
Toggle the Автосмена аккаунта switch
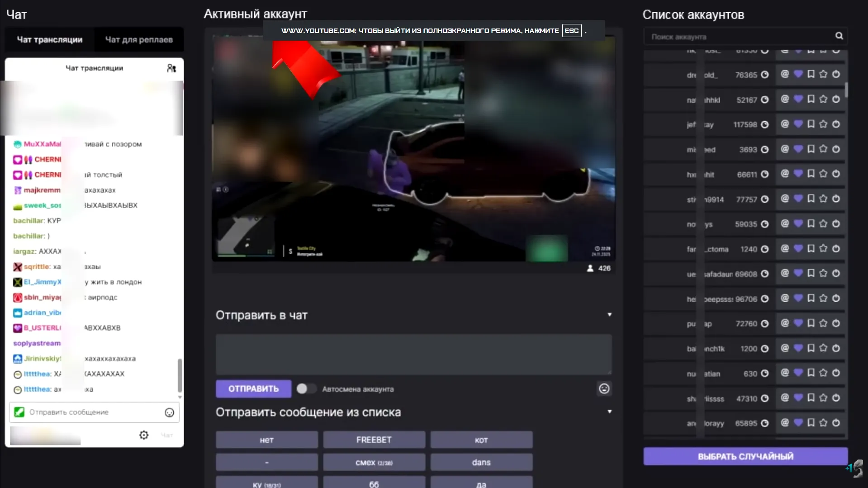pyautogui.click(x=306, y=389)
